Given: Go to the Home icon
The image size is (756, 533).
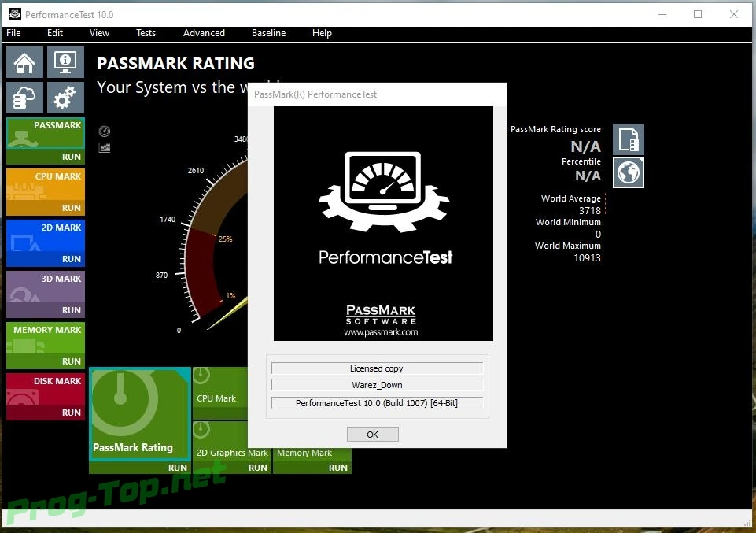Looking at the screenshot, I should click(x=24, y=62).
